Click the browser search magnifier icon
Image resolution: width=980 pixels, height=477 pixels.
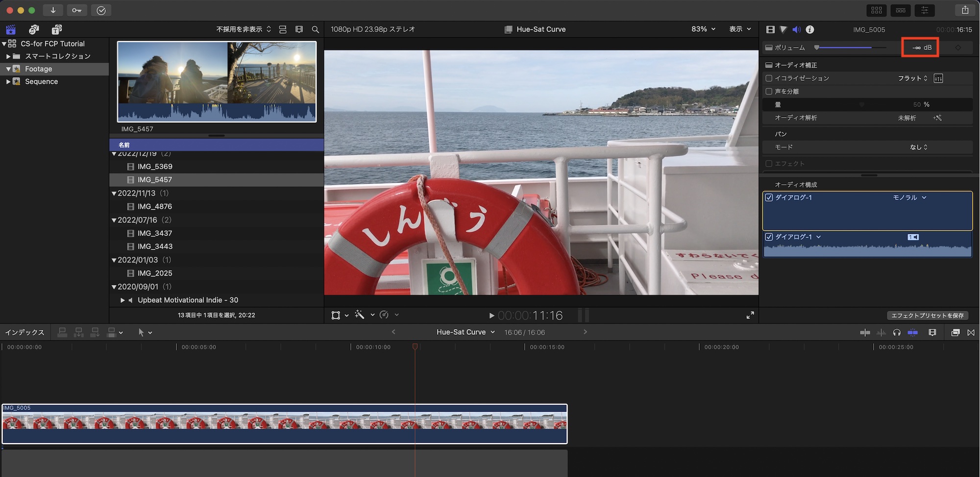pos(316,29)
